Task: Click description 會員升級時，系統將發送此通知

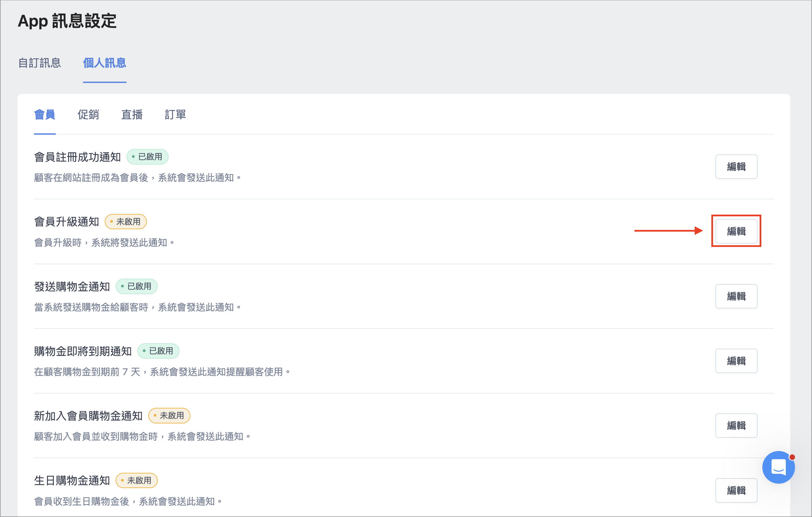Action: 104,243
